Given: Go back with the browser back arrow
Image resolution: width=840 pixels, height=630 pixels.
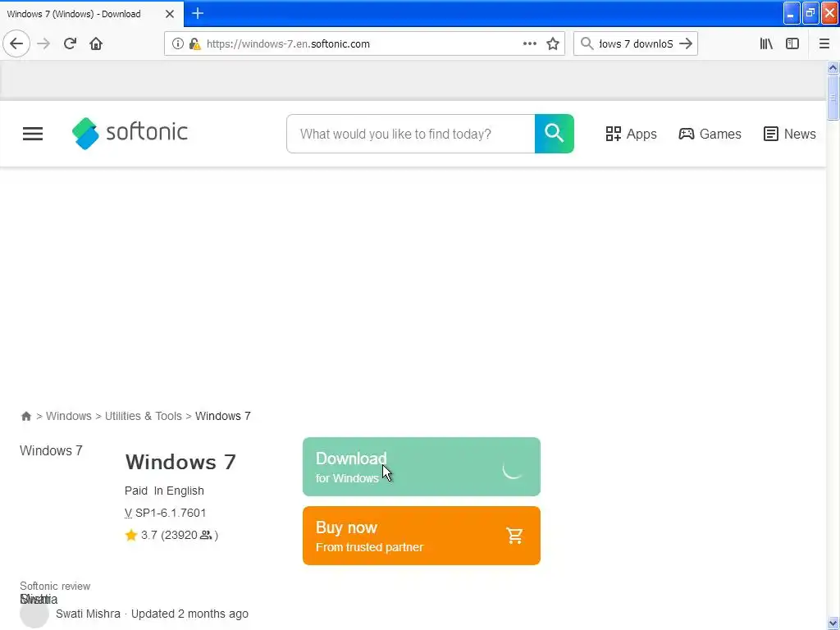Looking at the screenshot, I should (16, 43).
